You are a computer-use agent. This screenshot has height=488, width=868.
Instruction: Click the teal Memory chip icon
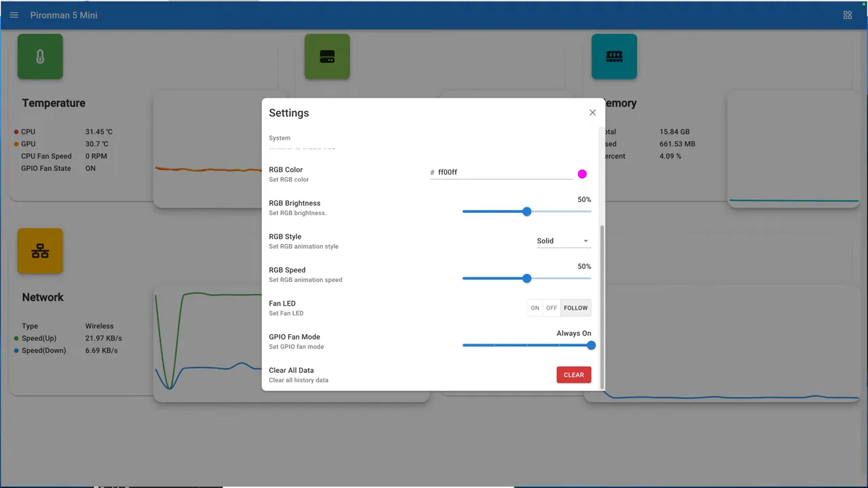[614, 56]
